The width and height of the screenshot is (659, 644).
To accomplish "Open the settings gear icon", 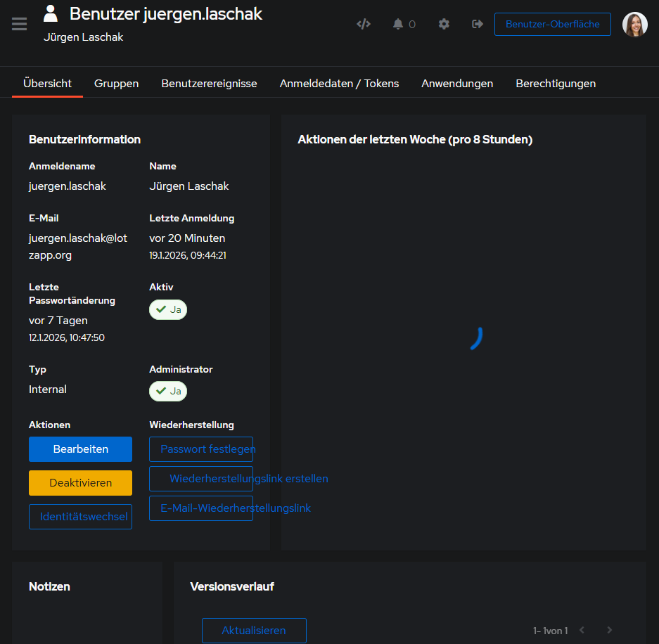I will pos(444,24).
